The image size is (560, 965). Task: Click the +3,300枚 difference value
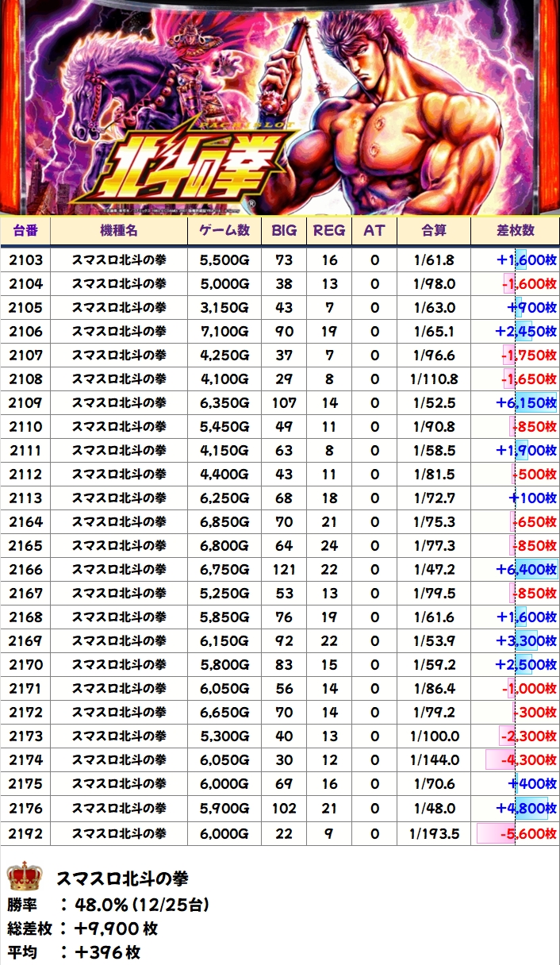[x=526, y=640]
